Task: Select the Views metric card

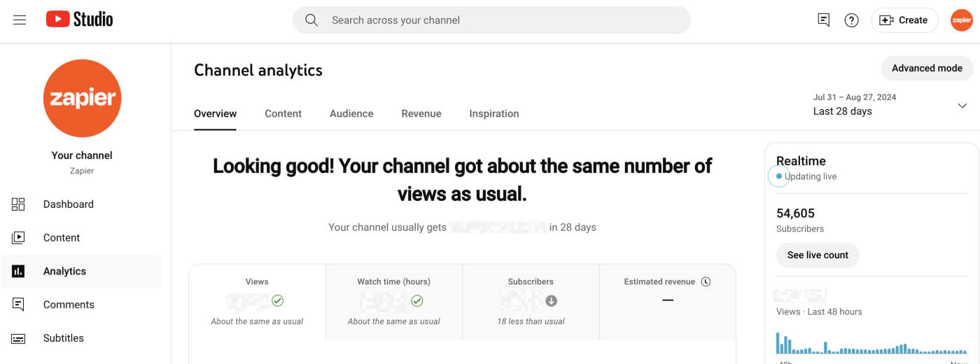Action: (257, 302)
